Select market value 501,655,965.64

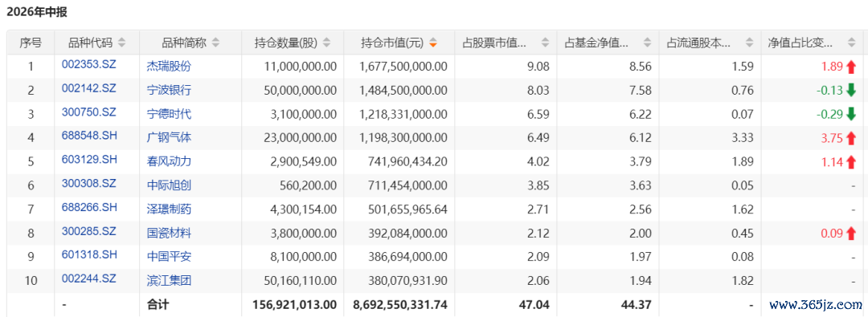tap(407, 209)
